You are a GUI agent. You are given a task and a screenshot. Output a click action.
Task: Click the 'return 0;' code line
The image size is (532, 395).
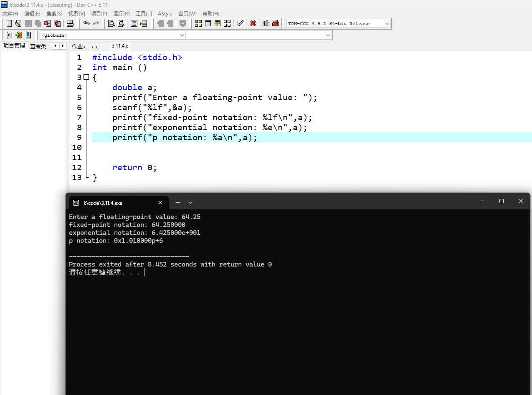134,167
